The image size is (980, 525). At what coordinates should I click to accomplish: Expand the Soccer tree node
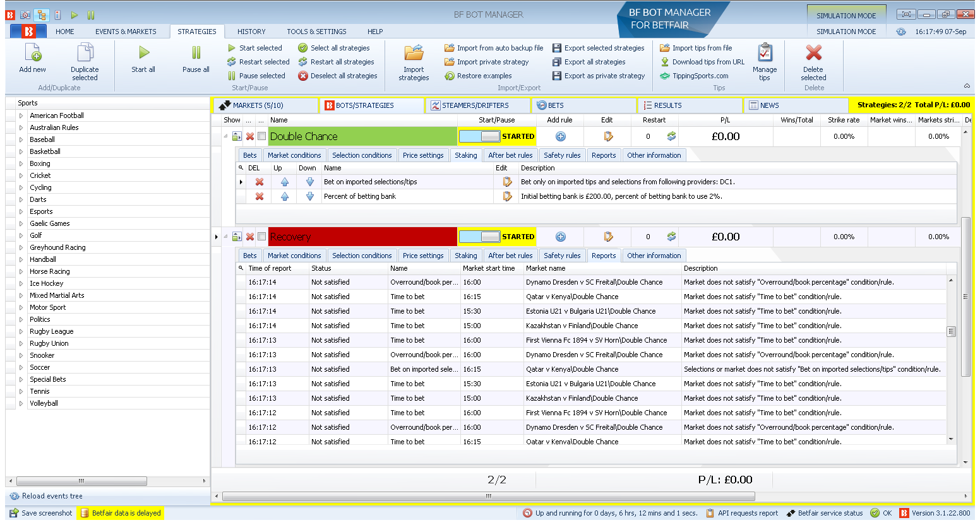(21, 367)
